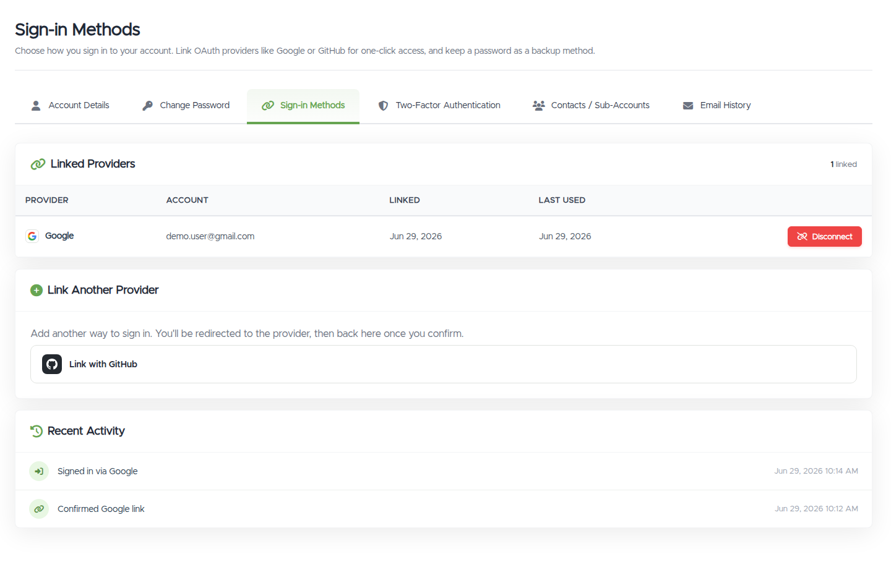Click the envelope icon beside Email History
The width and height of the screenshot is (891, 588).
pyautogui.click(x=688, y=106)
